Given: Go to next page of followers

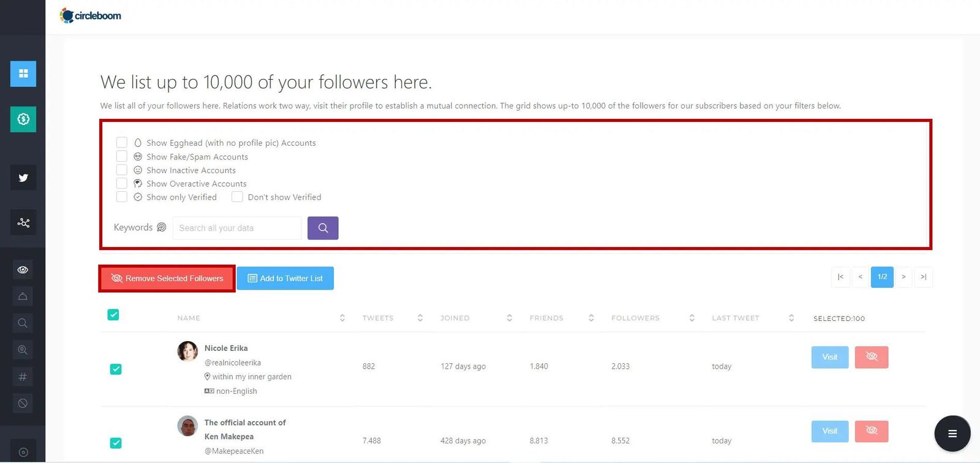Looking at the screenshot, I should point(903,277).
